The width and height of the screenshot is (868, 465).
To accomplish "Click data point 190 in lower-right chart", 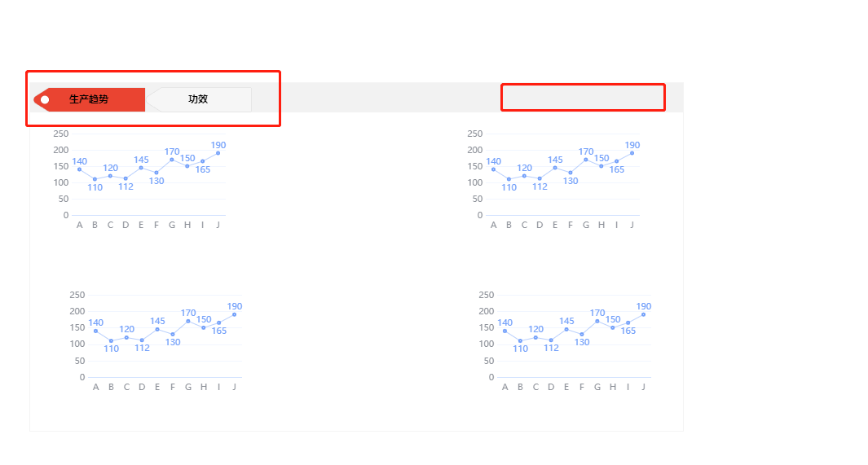I will (643, 314).
